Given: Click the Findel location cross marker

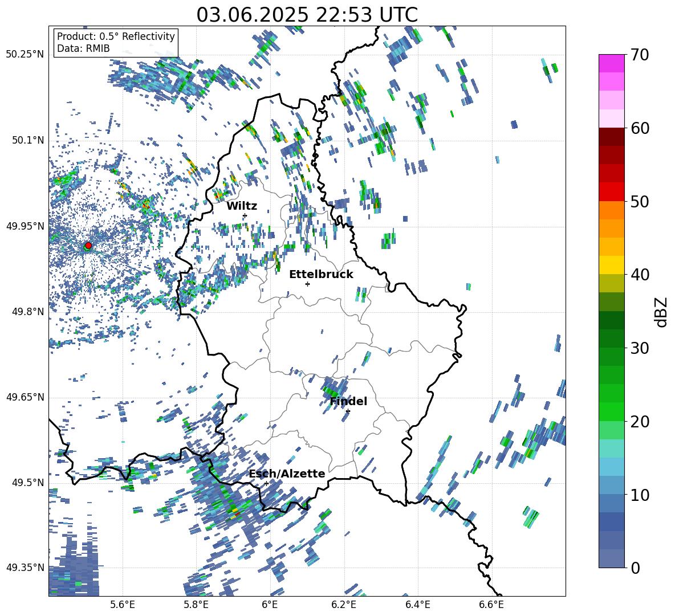Looking at the screenshot, I should pos(348,411).
